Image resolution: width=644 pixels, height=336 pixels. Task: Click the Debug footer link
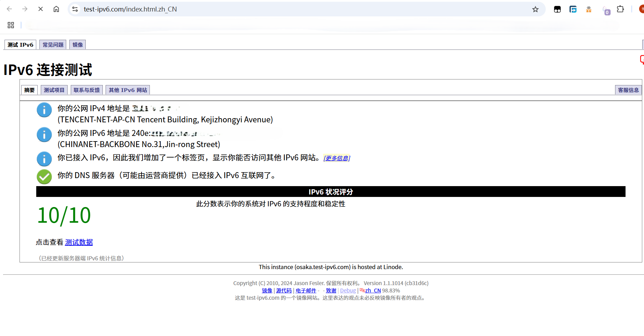pos(348,290)
